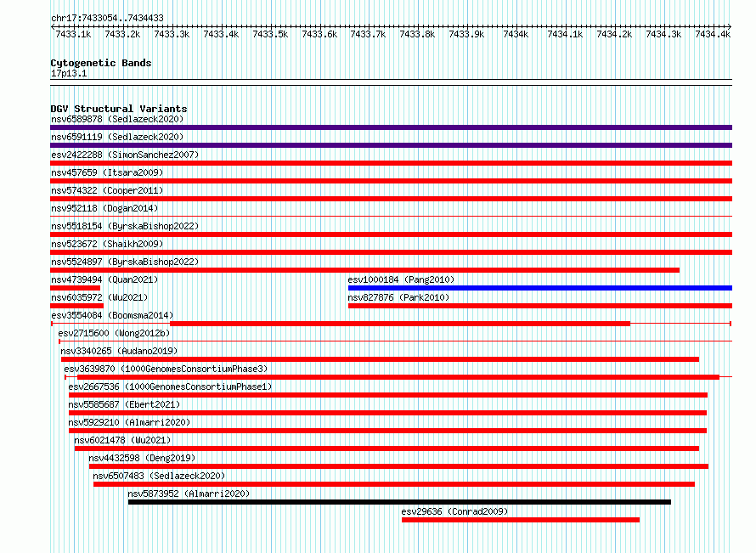Select the red bar under nsv5929210
Screen dimensions: 756x553
pyautogui.click(x=387, y=431)
